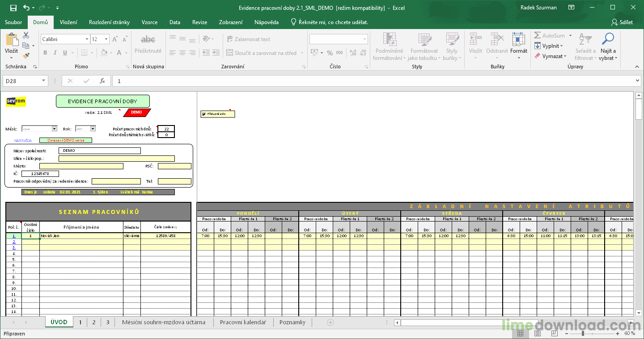Image resolution: width=644 pixels, height=339 pixels.
Task: Click the Format Painter brush icon
Action: click(x=26, y=56)
